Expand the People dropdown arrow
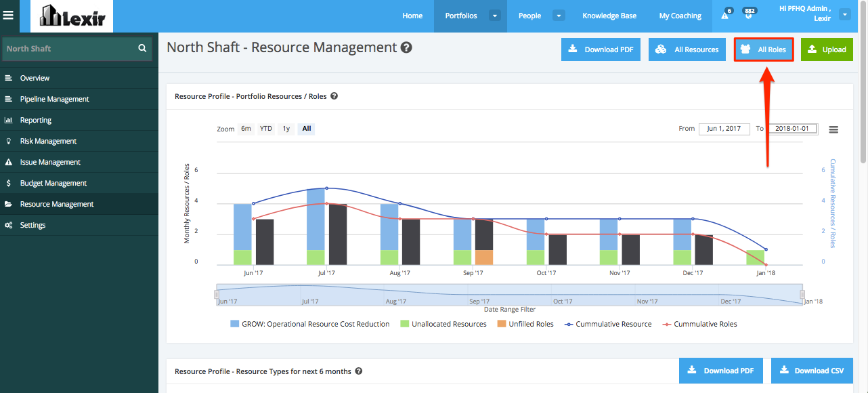This screenshot has width=868, height=393. 559,16
